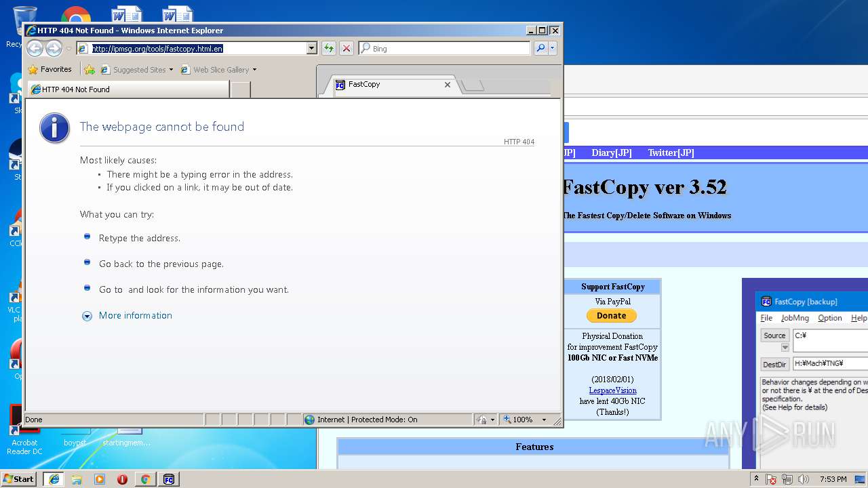Open the Favorites star button
The height and width of the screenshot is (488, 868).
click(x=50, y=69)
